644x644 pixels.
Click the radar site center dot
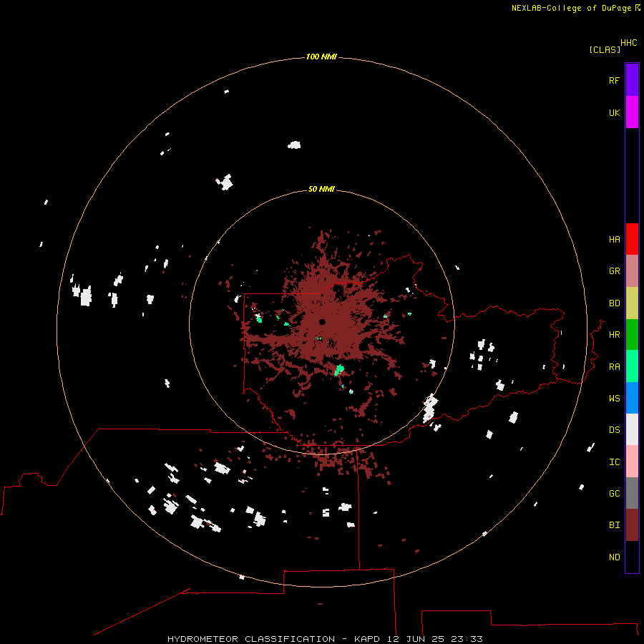pos(322,322)
